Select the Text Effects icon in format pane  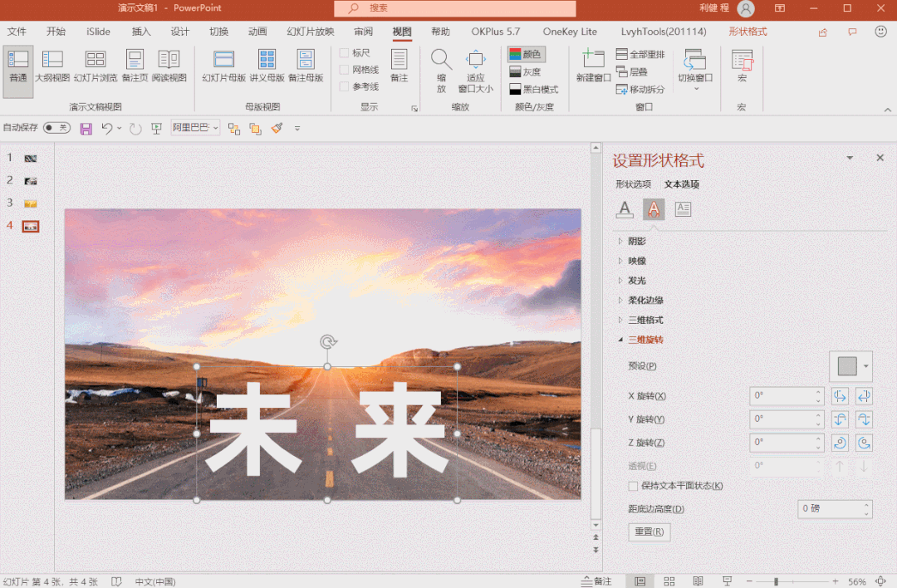point(654,209)
